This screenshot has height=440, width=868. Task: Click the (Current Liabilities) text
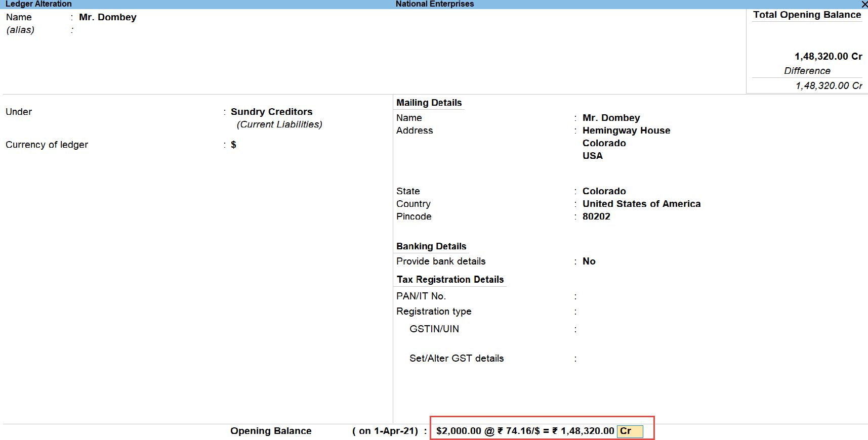[279, 124]
